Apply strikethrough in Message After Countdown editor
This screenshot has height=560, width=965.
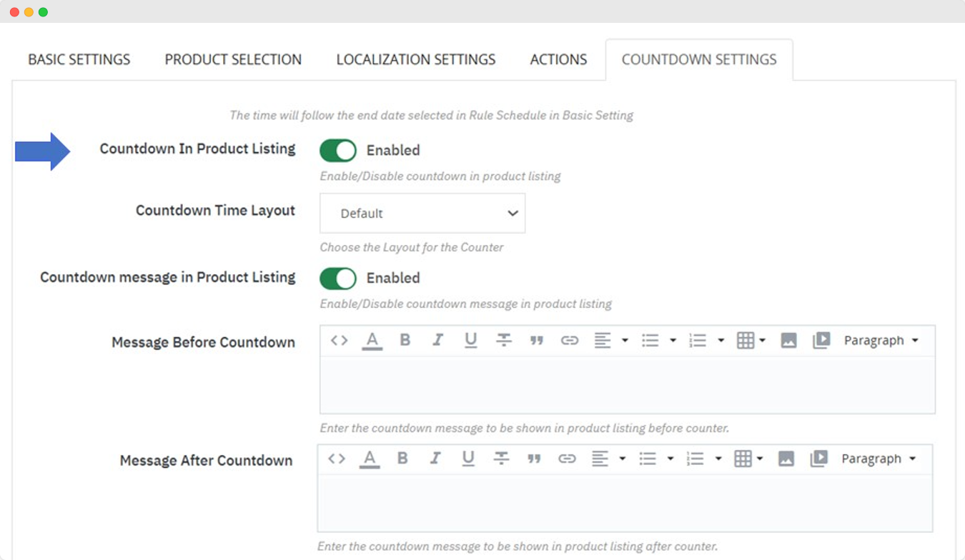(x=501, y=459)
